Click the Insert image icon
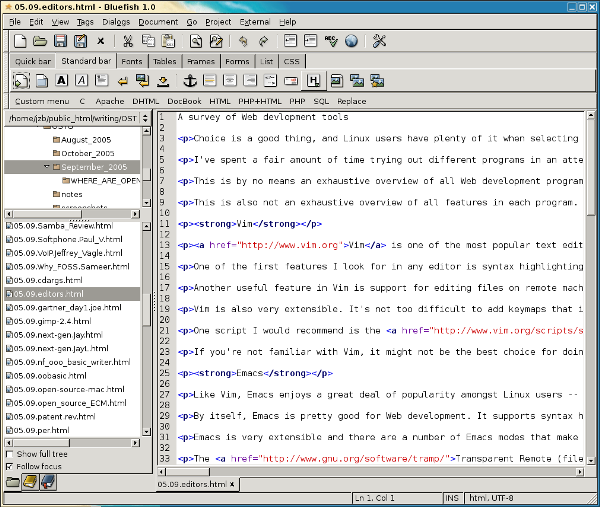The image size is (600, 507). pos(336,81)
